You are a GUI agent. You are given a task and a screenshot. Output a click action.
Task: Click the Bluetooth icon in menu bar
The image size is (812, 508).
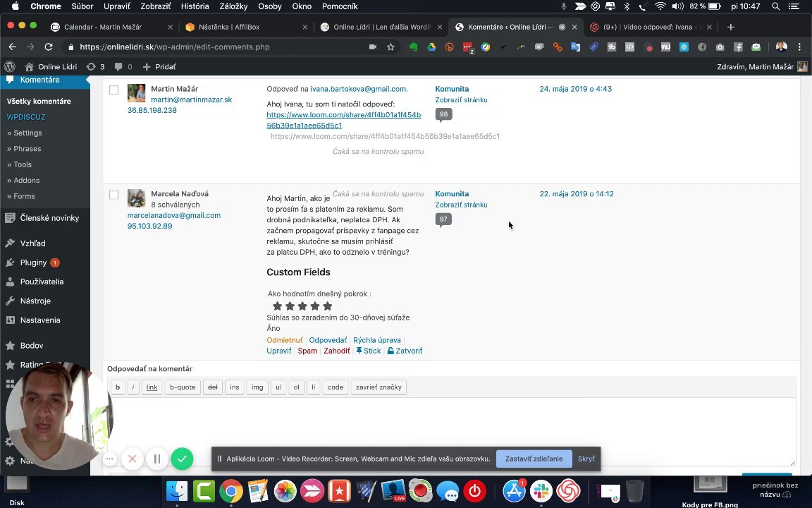(626, 6)
